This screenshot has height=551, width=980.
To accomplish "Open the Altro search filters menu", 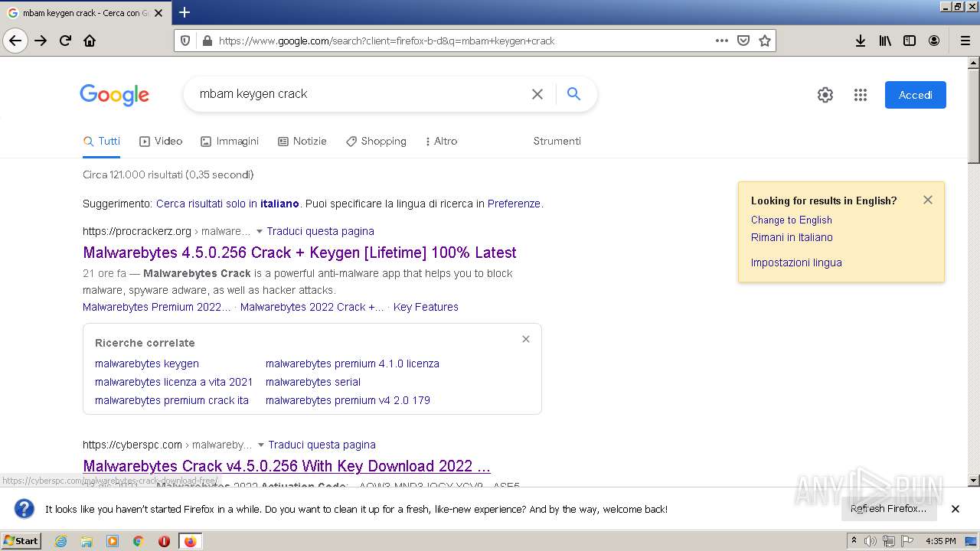I will coord(441,141).
